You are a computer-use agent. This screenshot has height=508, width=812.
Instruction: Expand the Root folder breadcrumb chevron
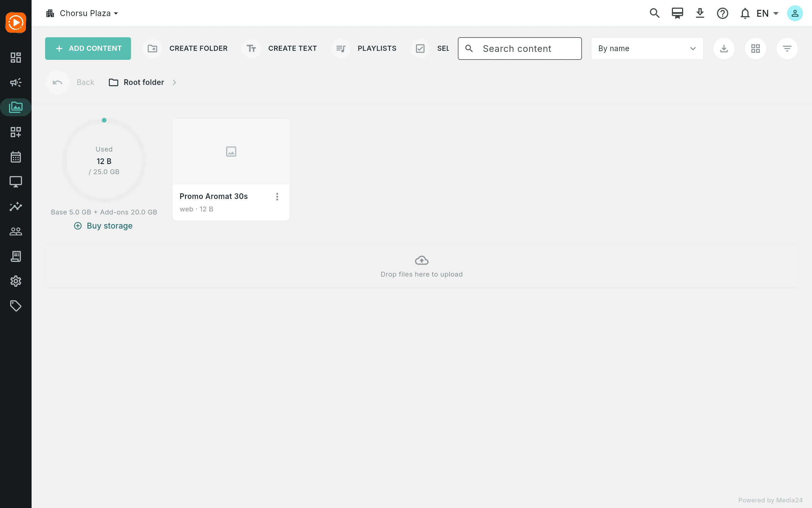pyautogui.click(x=174, y=82)
